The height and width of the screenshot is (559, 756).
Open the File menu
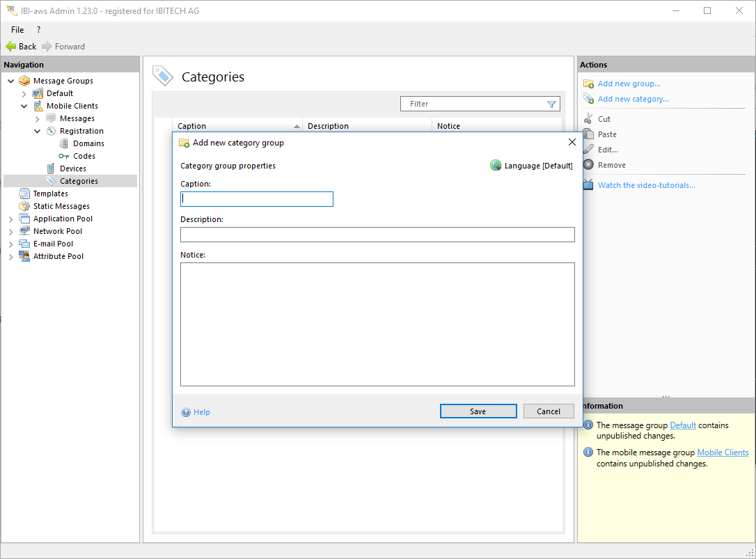point(17,30)
